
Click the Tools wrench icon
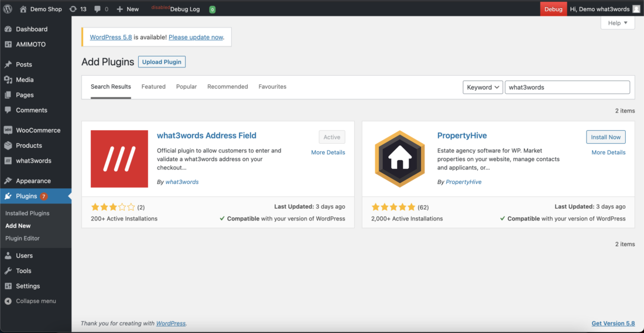click(x=8, y=271)
